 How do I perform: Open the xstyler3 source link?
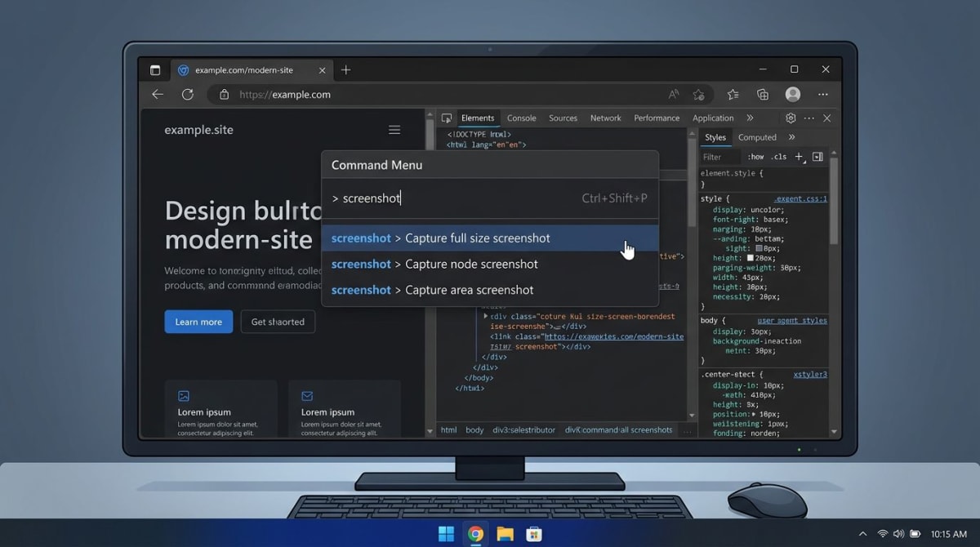click(810, 375)
